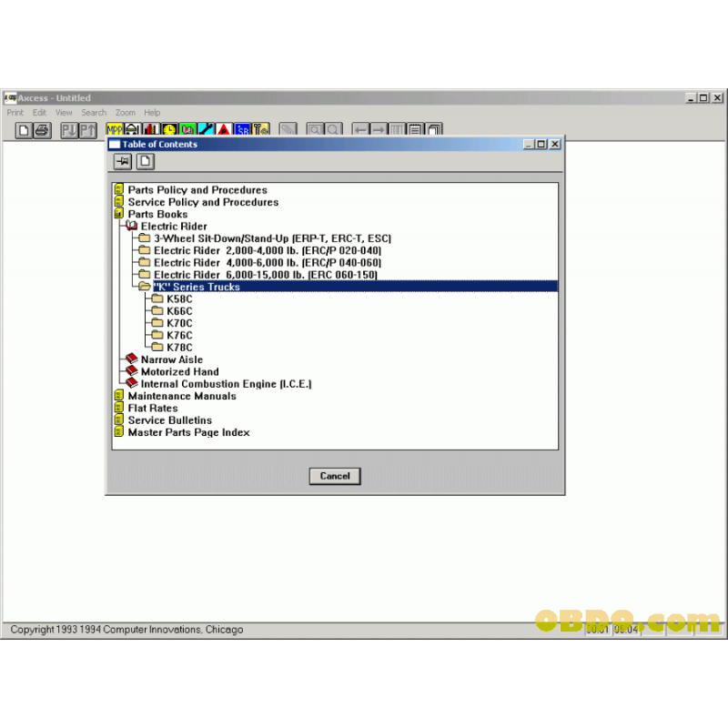Click the Electric Rider label under Parts Books

click(174, 226)
